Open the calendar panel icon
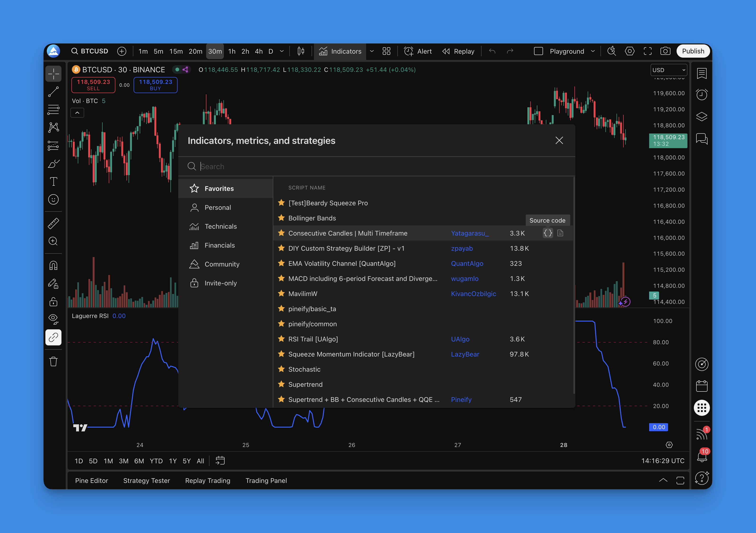This screenshot has width=756, height=533. pyautogui.click(x=702, y=386)
